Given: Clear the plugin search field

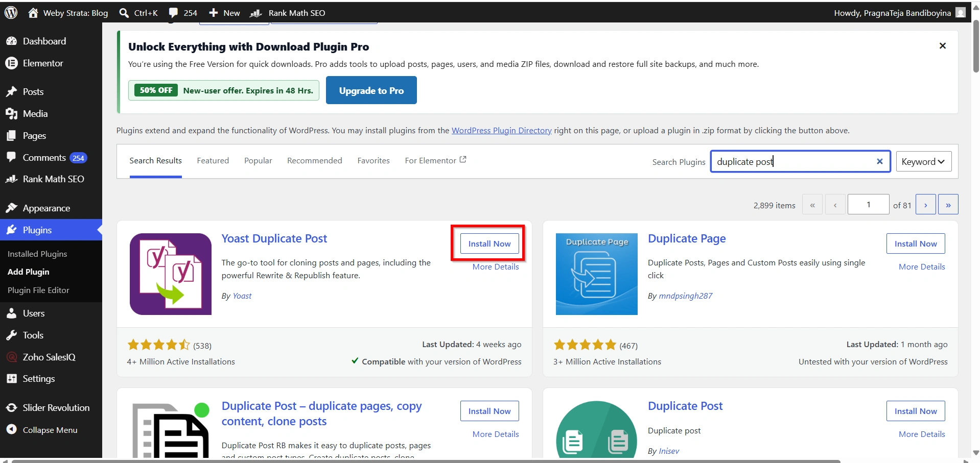Looking at the screenshot, I should coord(880,161).
